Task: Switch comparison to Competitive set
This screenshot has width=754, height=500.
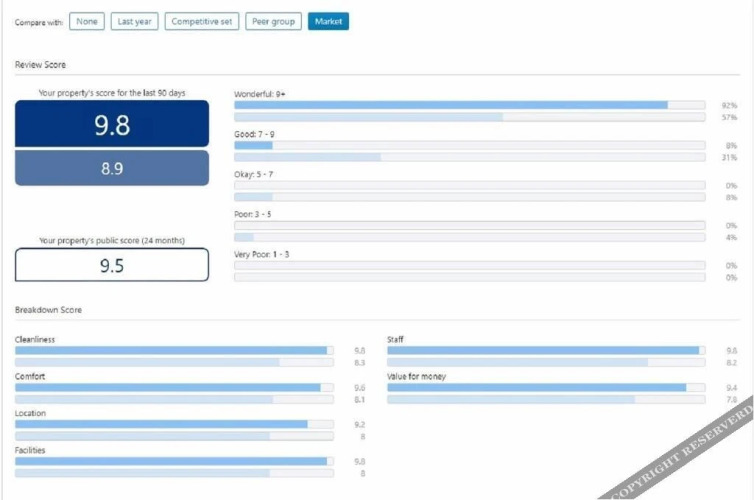Action: point(202,21)
